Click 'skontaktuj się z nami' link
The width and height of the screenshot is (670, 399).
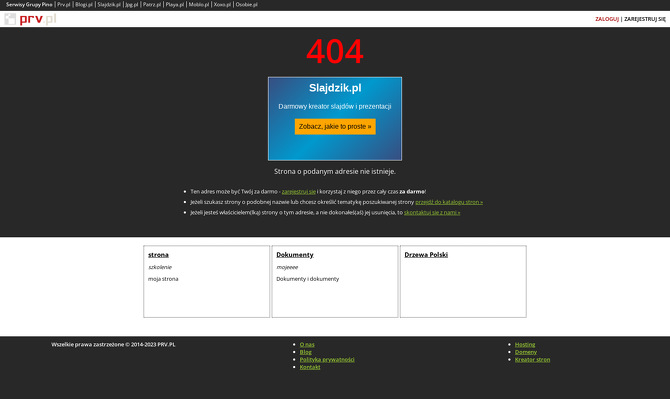click(x=432, y=212)
